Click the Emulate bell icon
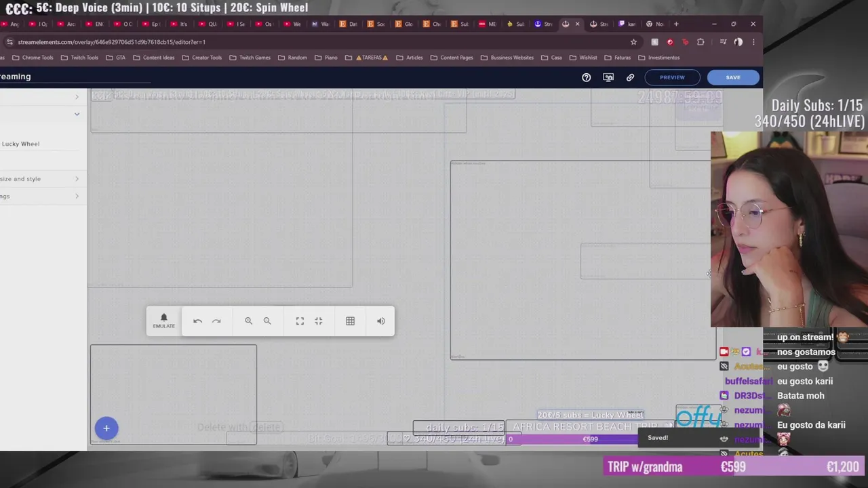 (x=163, y=321)
